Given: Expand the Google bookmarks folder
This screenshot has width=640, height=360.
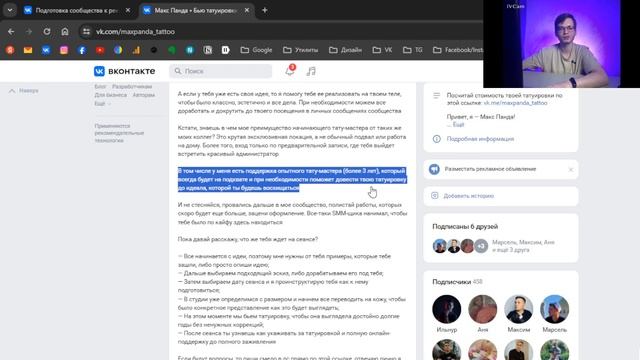Looking at the screenshot, I should (x=256, y=50).
